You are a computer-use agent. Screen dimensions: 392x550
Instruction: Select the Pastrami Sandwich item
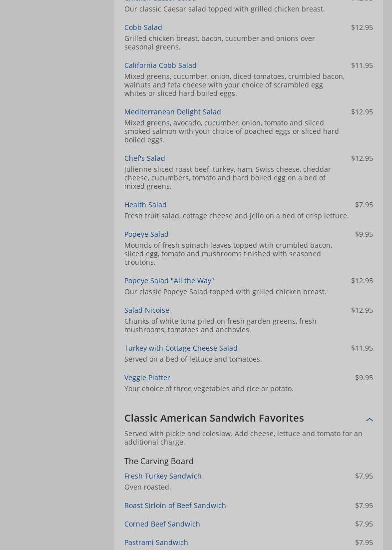point(156,543)
